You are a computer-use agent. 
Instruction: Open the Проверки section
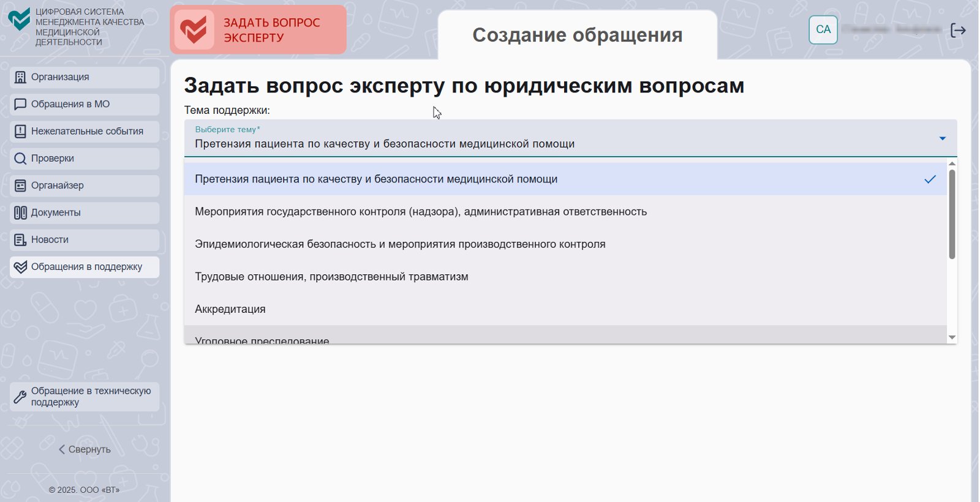(x=85, y=159)
